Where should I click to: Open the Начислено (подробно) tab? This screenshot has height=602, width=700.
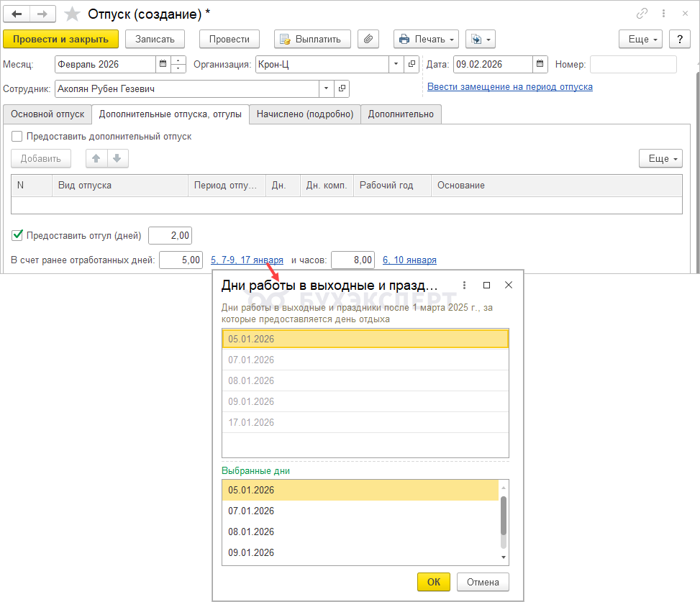tap(305, 114)
